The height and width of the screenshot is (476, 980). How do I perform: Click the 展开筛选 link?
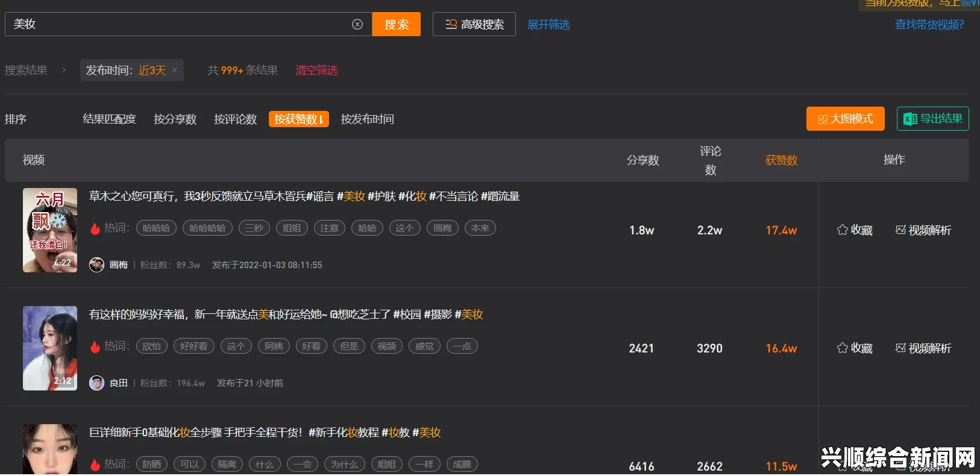pos(548,25)
